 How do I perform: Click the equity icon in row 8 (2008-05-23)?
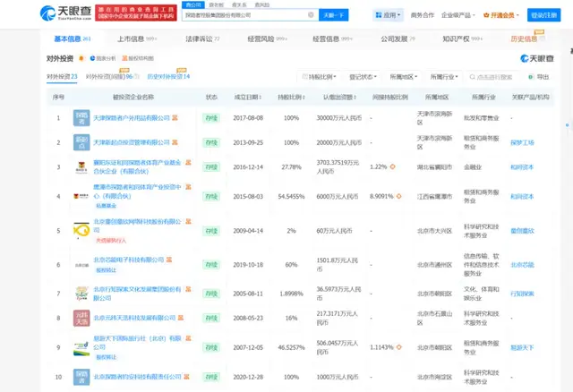181,318
